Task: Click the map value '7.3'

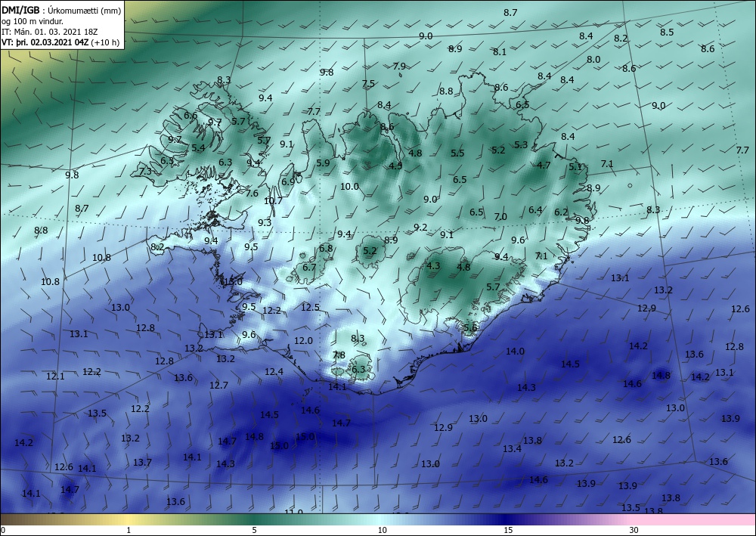Action: 145,171
